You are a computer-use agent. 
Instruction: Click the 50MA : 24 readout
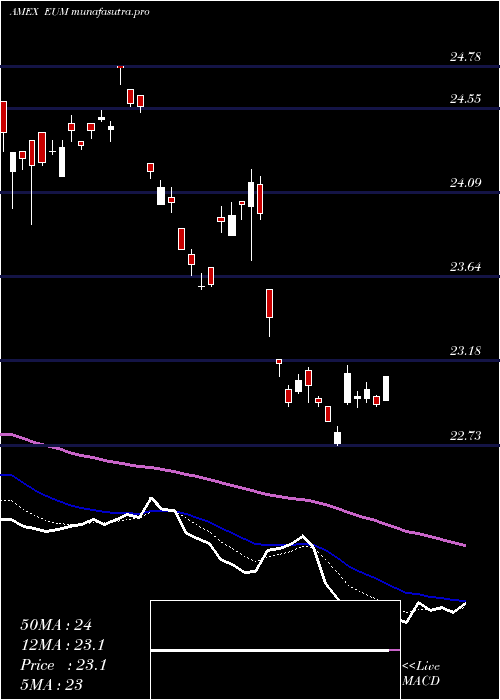(56, 625)
